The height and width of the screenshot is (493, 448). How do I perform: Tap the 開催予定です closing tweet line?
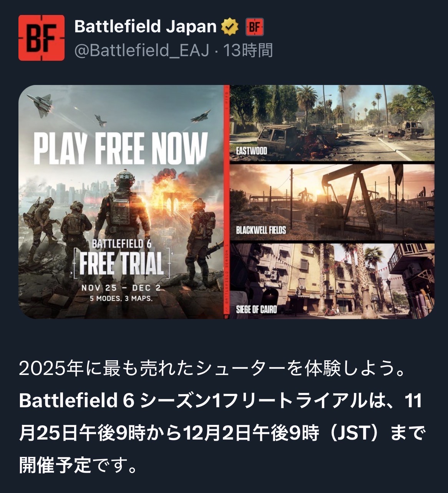click(78, 466)
